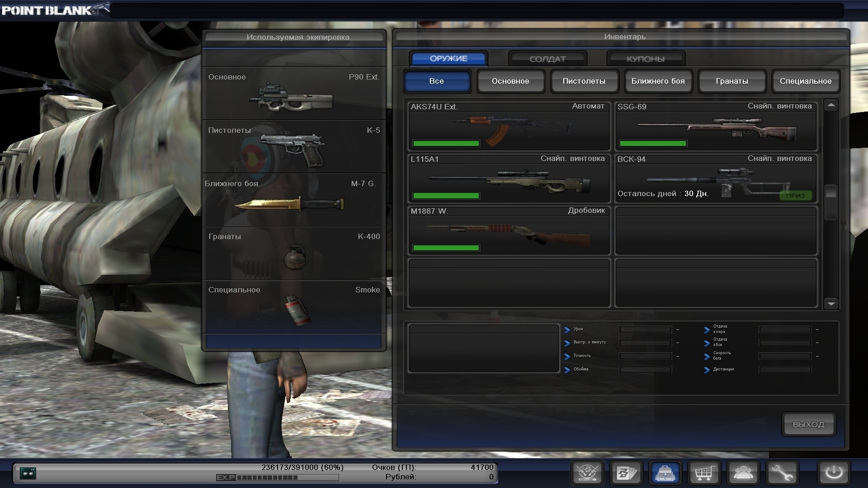868x488 pixels.
Task: Show Специальное weapons filter
Action: pyautogui.click(x=805, y=81)
